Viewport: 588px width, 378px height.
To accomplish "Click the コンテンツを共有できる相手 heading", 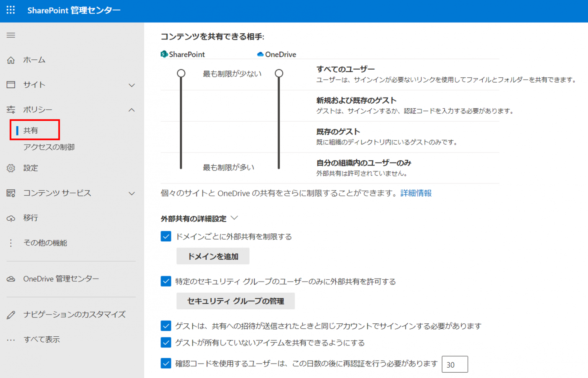I will click(x=212, y=37).
